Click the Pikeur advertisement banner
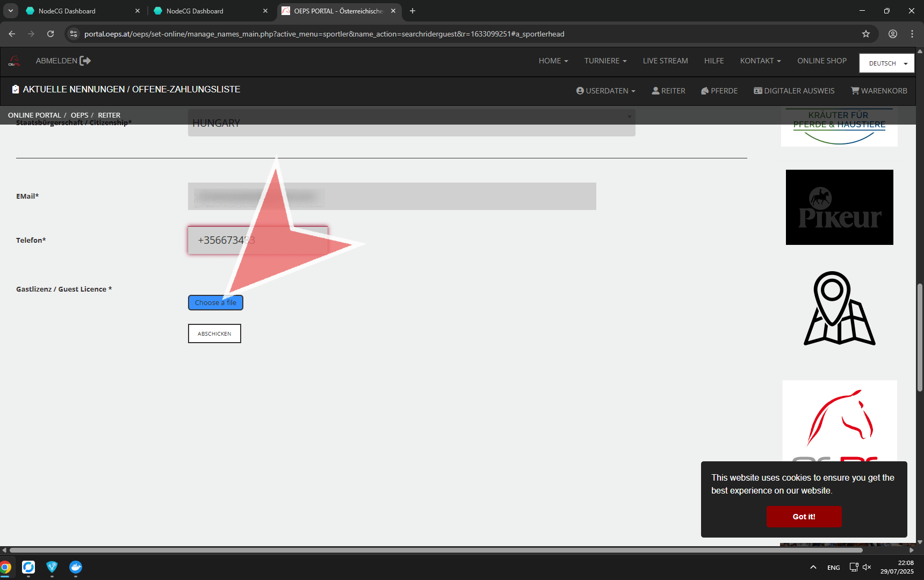This screenshot has height=580, width=924. coord(839,207)
